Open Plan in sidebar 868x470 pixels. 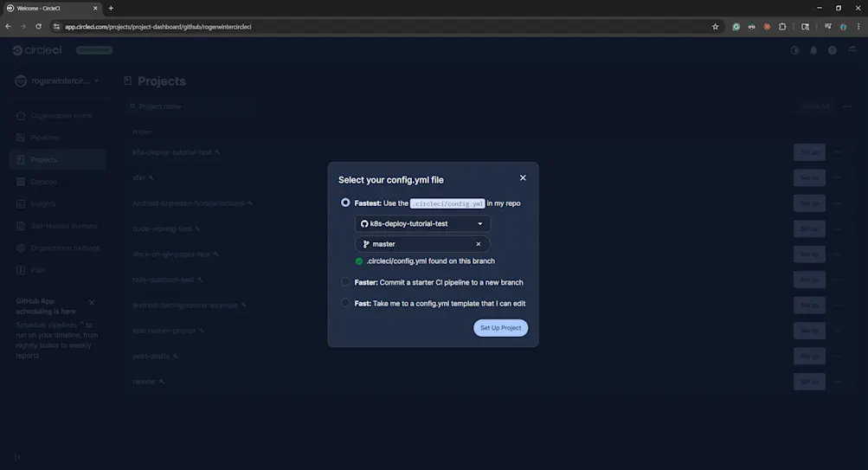57,270
